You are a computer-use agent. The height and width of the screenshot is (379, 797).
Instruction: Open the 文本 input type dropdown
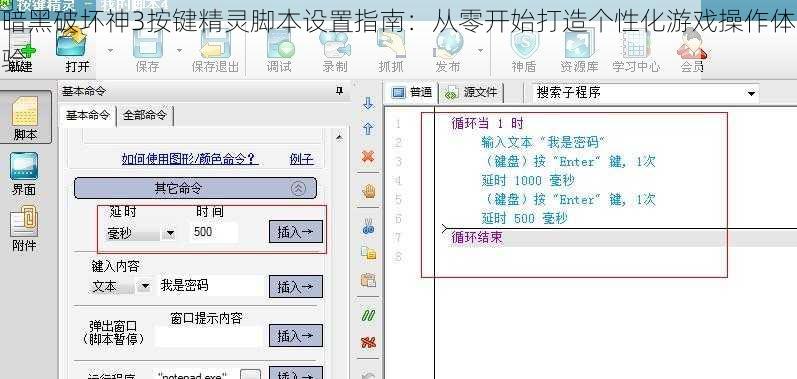pos(145,286)
